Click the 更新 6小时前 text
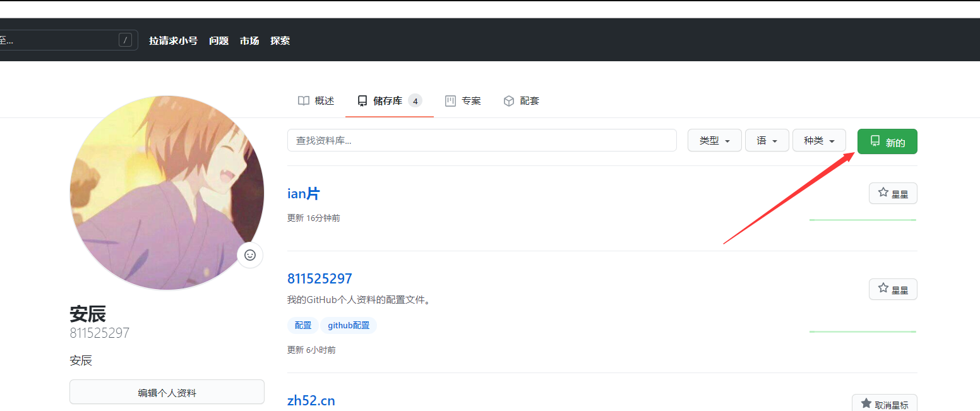Viewport: 980px width, 411px height. coord(311,350)
